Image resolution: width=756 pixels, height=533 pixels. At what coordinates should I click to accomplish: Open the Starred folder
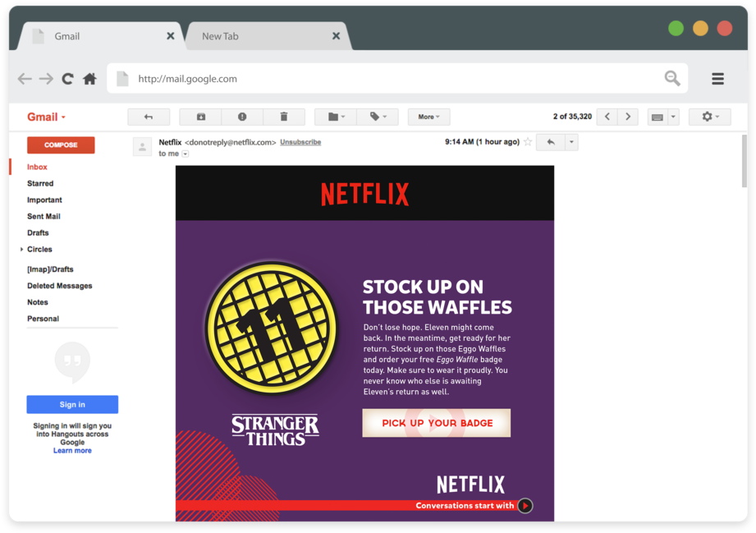(40, 183)
